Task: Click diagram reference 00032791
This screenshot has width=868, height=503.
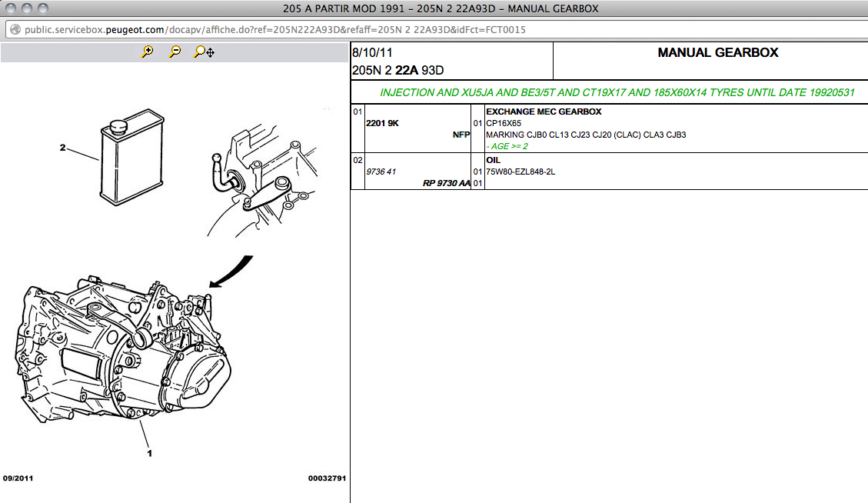Action: (x=328, y=478)
